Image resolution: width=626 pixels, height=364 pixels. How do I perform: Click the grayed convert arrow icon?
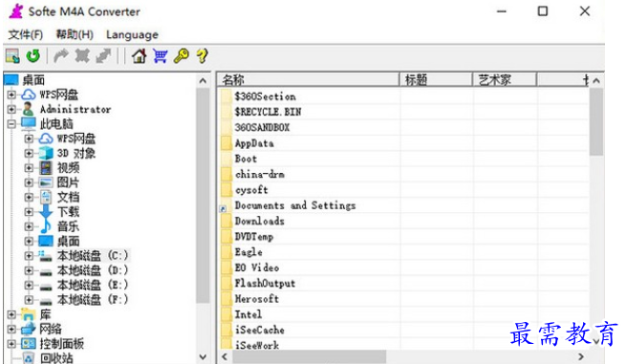(61, 55)
